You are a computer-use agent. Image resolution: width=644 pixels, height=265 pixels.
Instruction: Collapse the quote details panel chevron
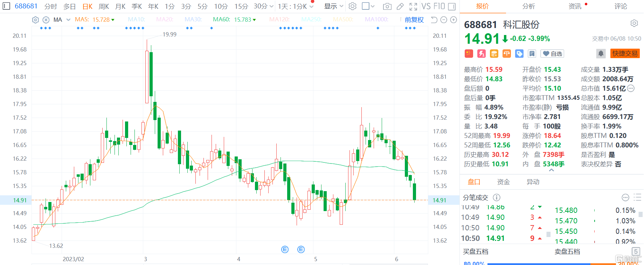552,170
